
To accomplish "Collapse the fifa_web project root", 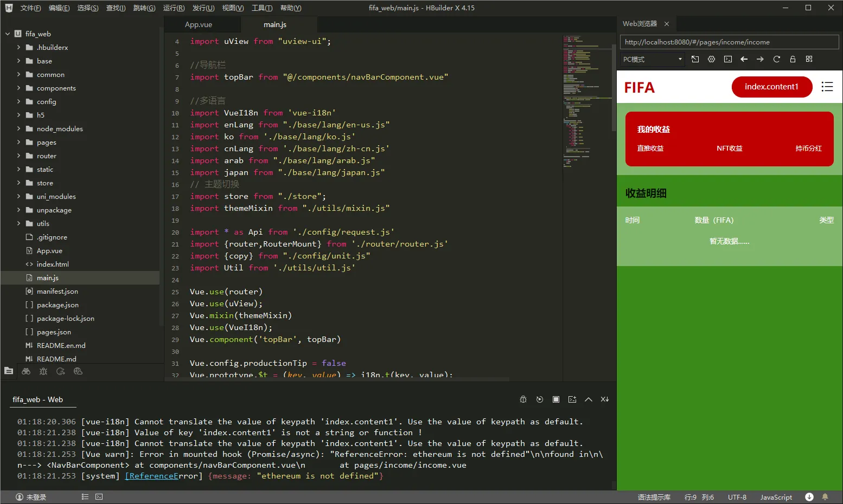I will 8,34.
